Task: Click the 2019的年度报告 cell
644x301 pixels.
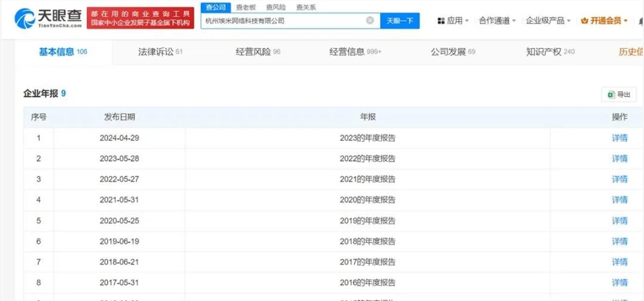Action: pyautogui.click(x=368, y=221)
